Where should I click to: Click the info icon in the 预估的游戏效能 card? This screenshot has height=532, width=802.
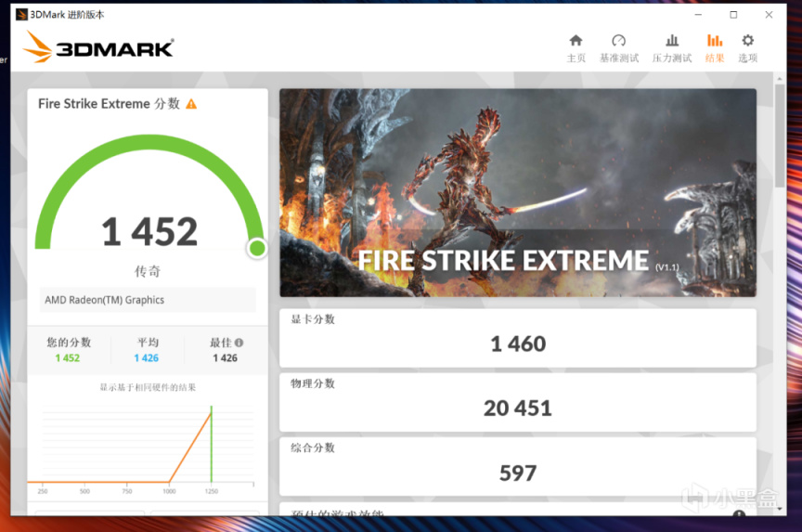point(739,513)
